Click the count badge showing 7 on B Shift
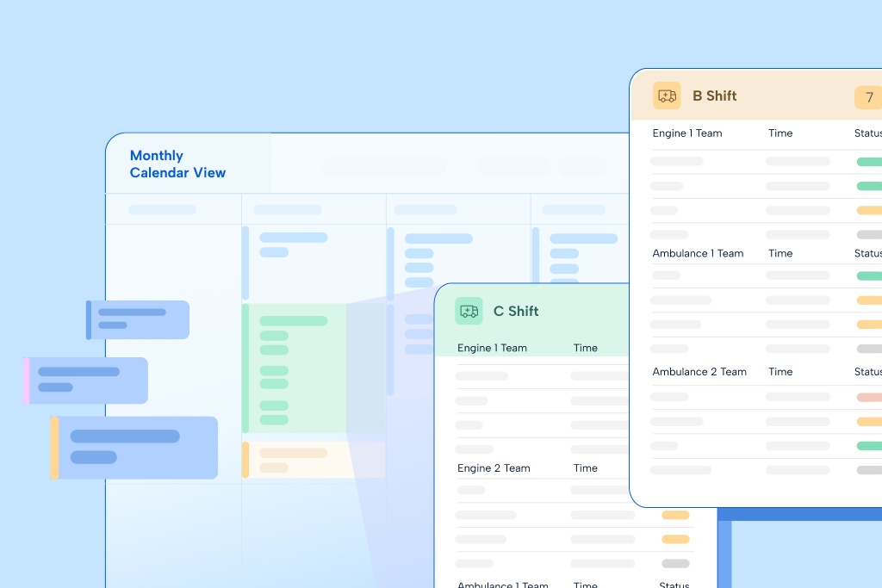Screen dimensions: 882x588 869,97
